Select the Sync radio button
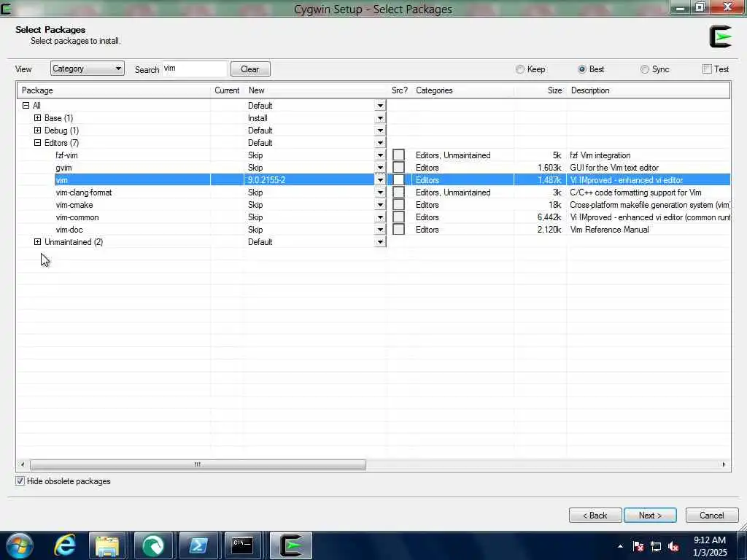 coord(645,69)
